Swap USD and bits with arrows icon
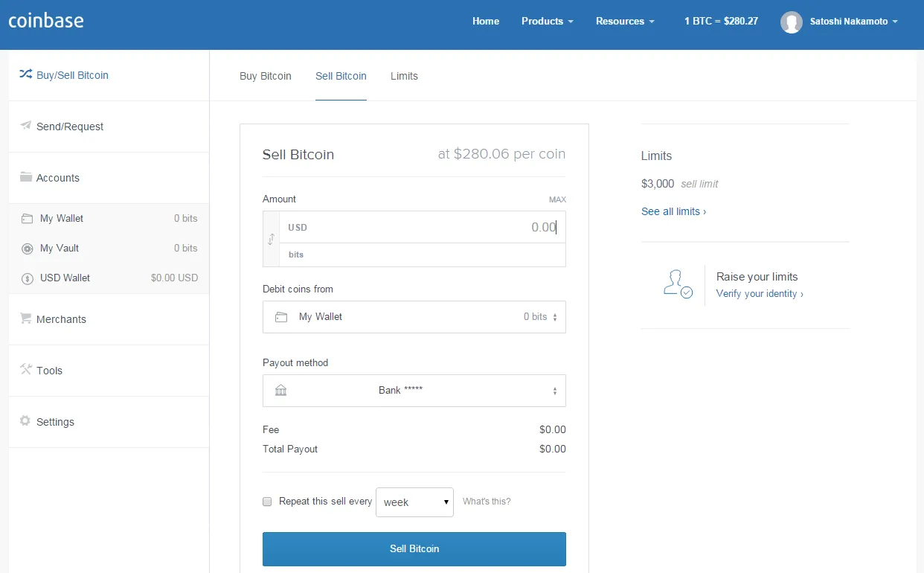Viewport: 924px width, 573px height. [271, 239]
